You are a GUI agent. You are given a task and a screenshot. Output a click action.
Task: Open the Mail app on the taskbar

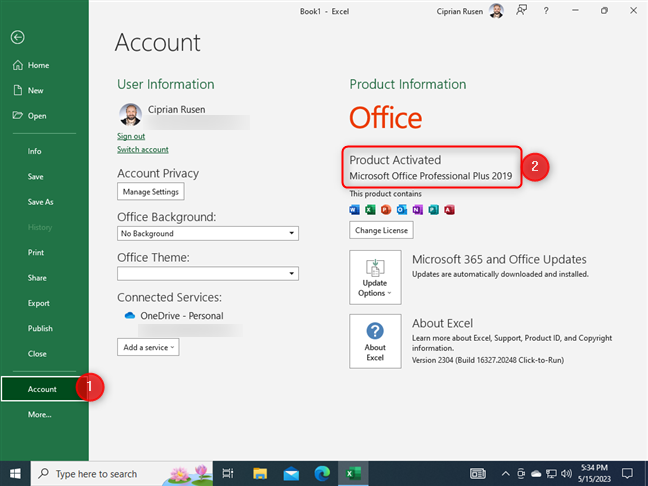pos(291,474)
